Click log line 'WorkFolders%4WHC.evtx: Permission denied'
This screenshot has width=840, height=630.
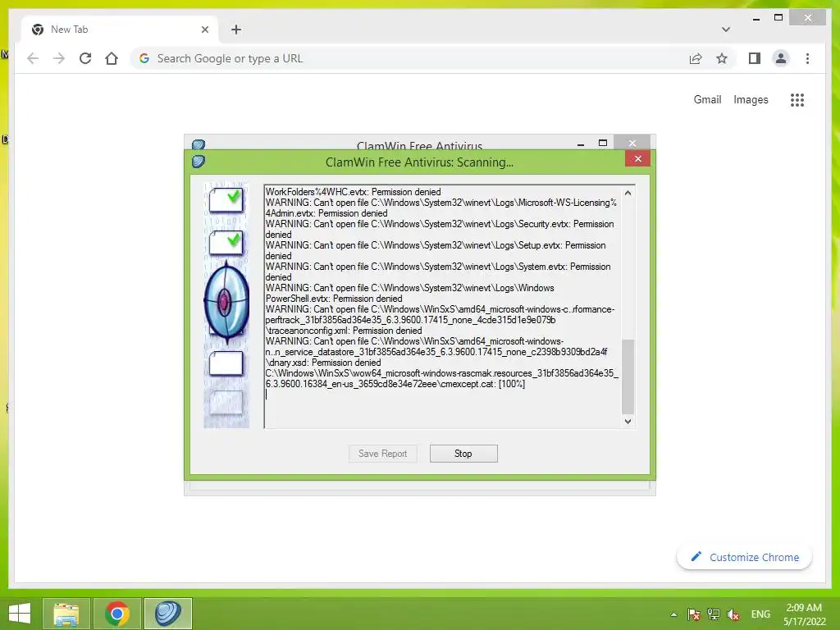pyautogui.click(x=354, y=192)
